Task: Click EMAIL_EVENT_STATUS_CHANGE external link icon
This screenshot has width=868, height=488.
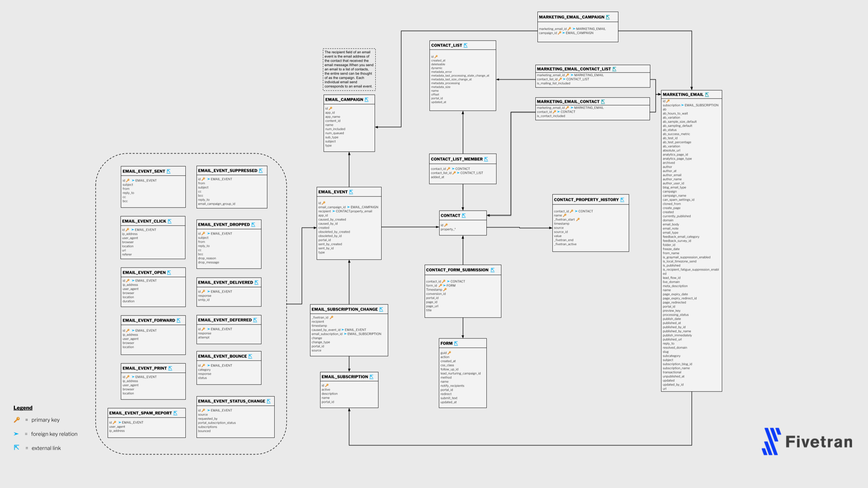Action: click(268, 401)
